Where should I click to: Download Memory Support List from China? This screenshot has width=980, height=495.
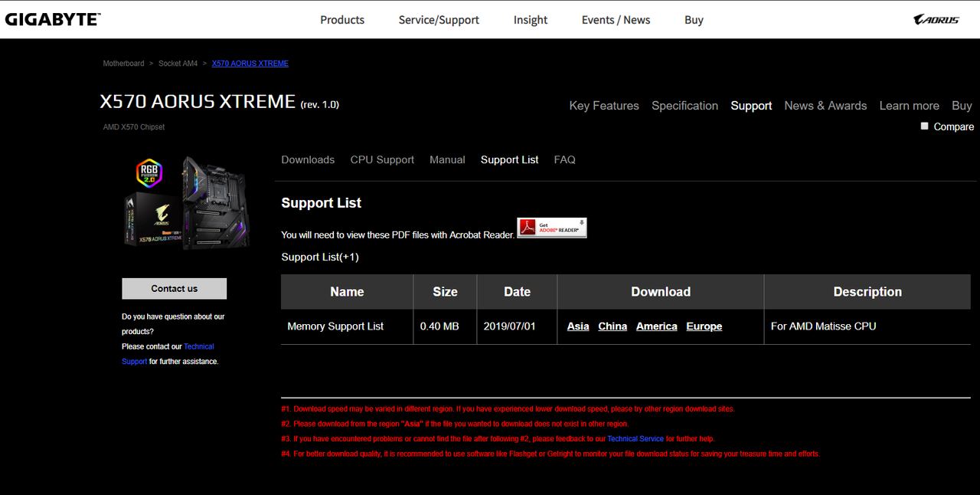pos(612,326)
